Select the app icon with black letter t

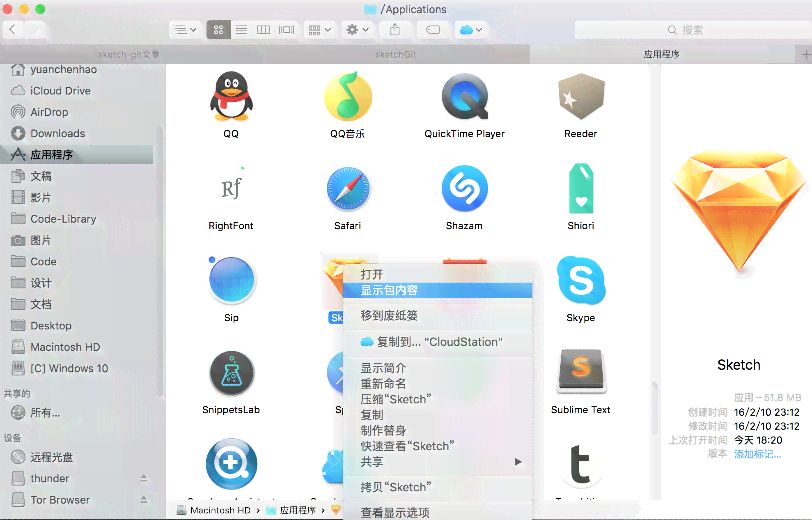581,464
